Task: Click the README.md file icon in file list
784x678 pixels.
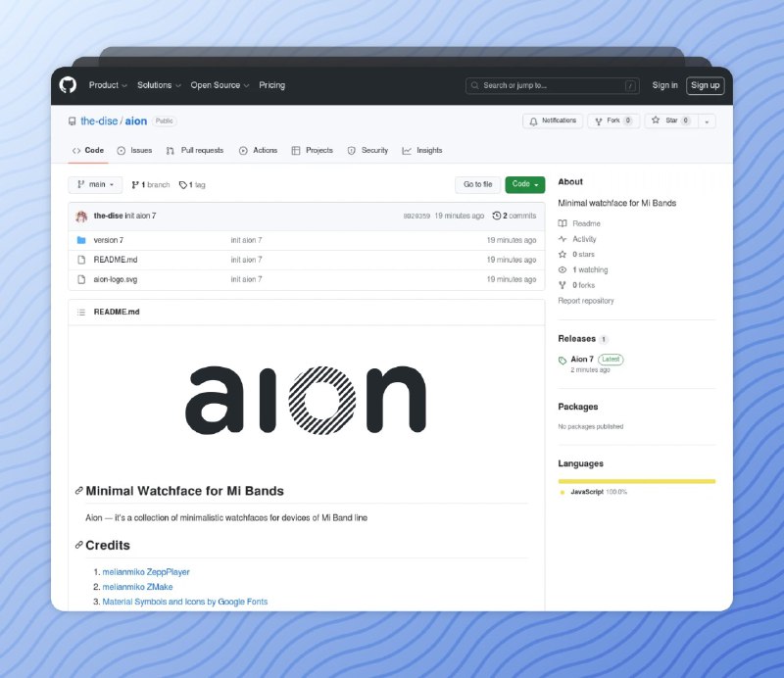Action: (81, 260)
